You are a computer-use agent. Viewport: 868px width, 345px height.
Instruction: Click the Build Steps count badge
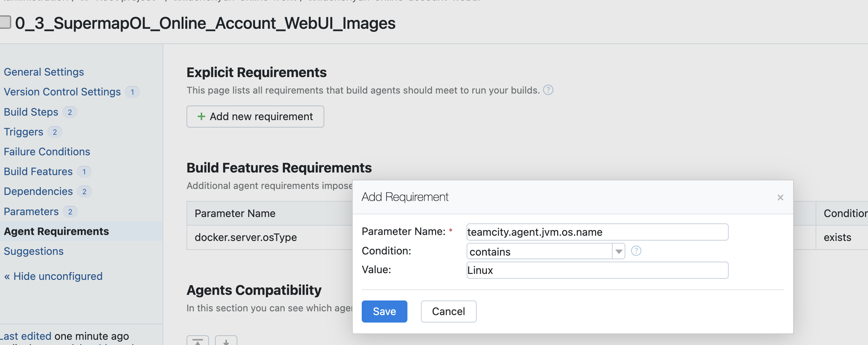point(70,112)
